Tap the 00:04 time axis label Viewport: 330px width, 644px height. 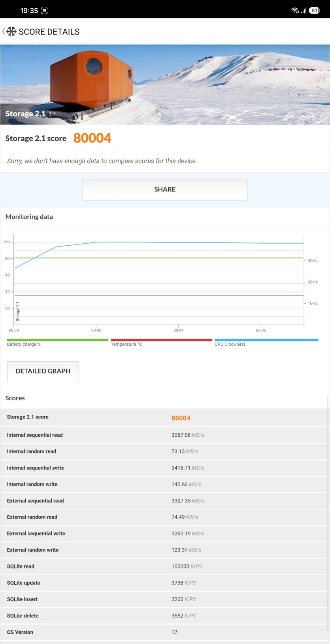(179, 330)
